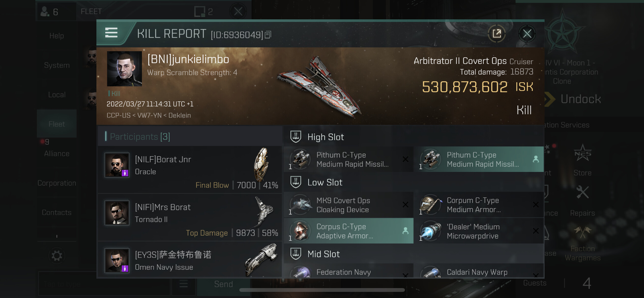The image size is (644, 298).
Task: Copy the kill report ID icon
Action: (268, 35)
